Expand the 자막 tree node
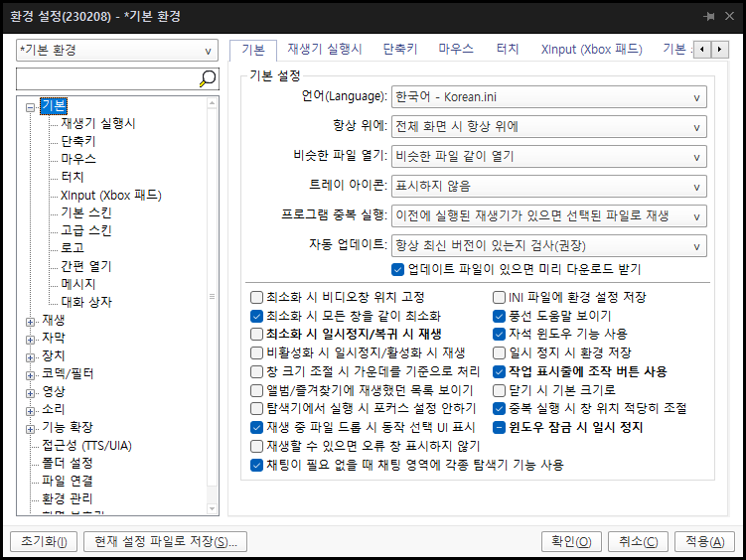 point(30,340)
